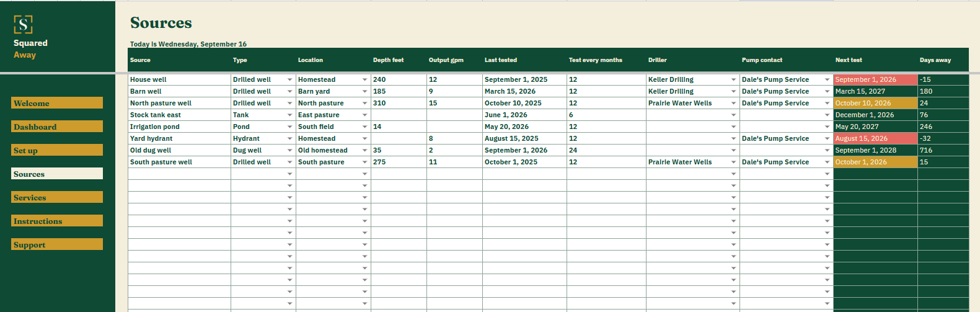The height and width of the screenshot is (312, 980).
Task: Click test interval 24 for Old dug well
Action: (x=606, y=150)
